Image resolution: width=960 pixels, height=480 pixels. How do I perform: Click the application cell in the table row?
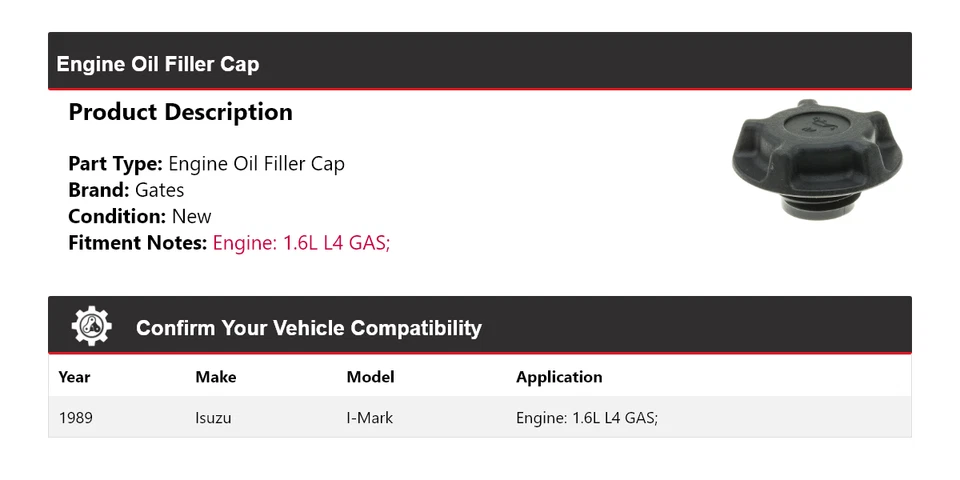click(x=587, y=418)
